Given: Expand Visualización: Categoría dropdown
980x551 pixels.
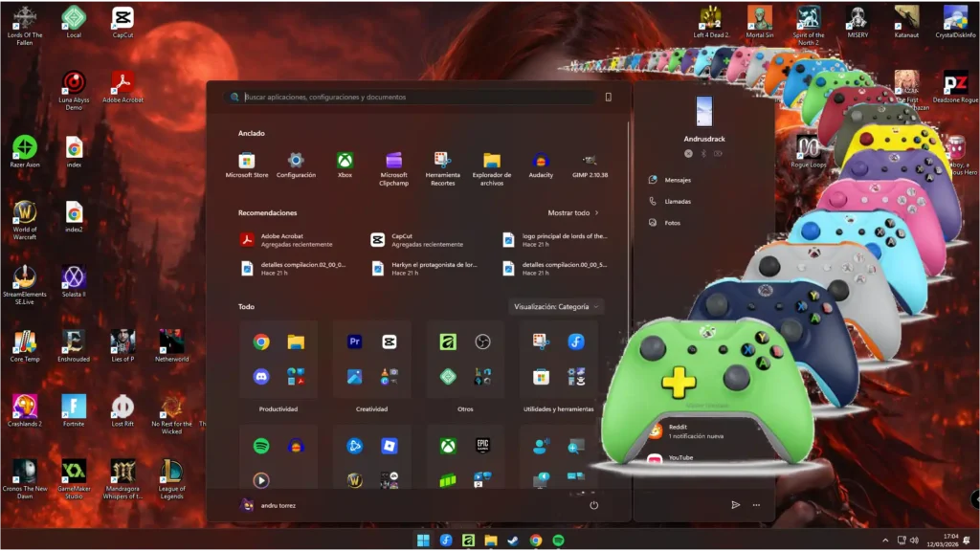Looking at the screenshot, I should click(556, 307).
